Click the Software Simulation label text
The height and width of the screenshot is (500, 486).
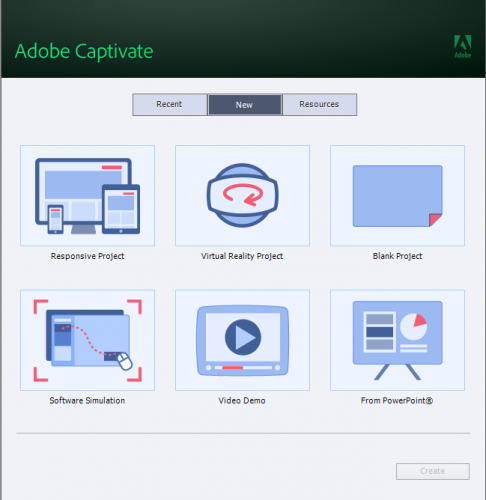pos(87,400)
